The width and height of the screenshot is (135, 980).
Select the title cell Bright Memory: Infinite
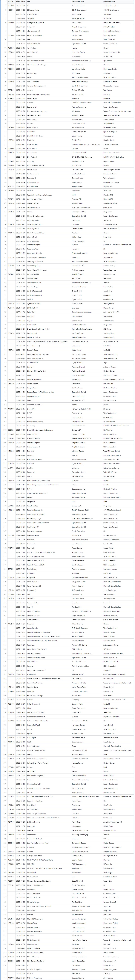[49, 165]
